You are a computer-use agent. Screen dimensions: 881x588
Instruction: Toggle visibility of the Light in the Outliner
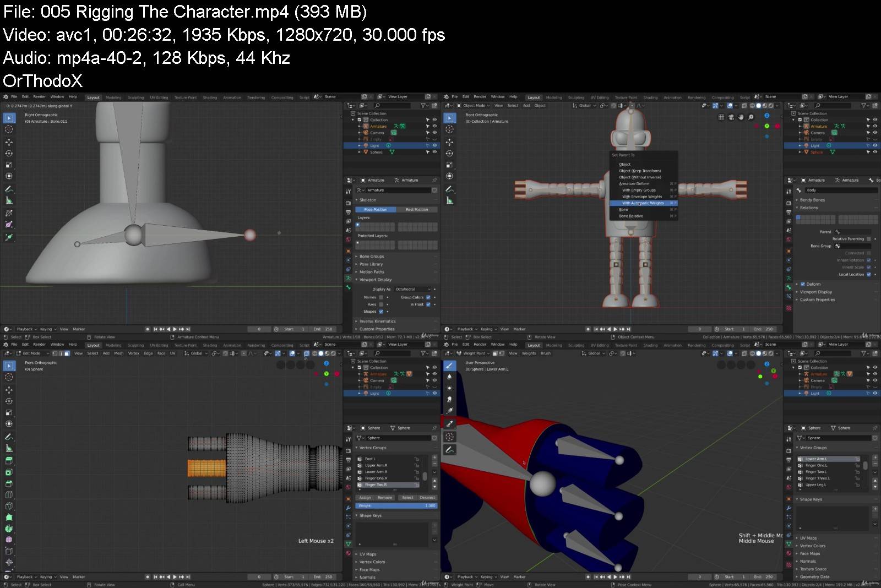click(434, 145)
